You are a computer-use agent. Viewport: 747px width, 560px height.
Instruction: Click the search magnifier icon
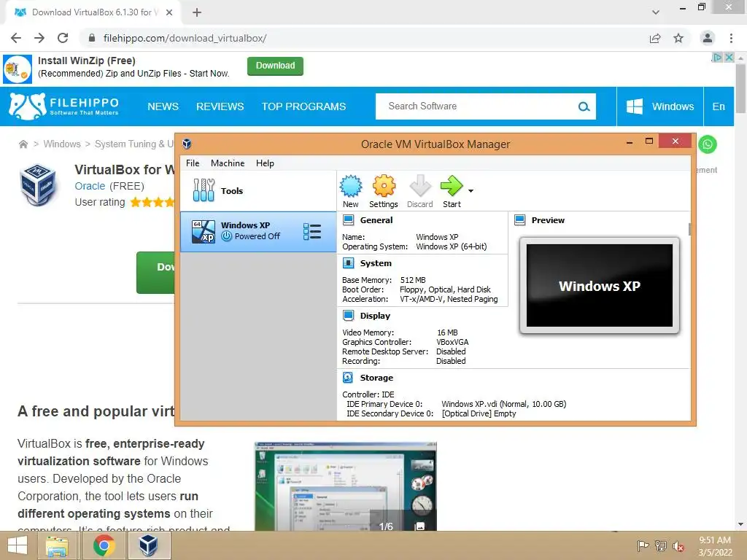tap(584, 106)
